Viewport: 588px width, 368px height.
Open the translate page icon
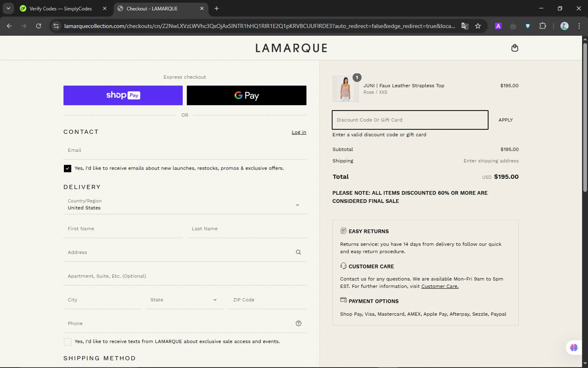(465, 26)
